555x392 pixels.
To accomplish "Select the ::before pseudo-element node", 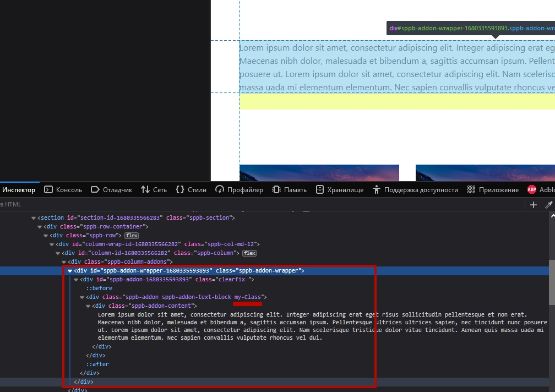I will [99, 288].
